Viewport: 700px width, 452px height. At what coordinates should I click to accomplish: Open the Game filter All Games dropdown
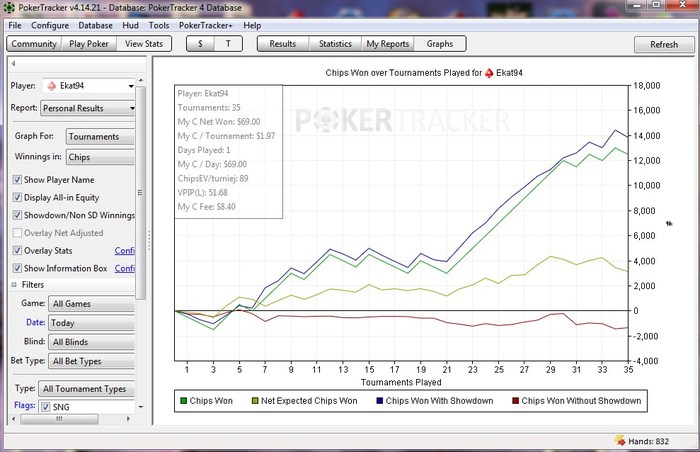click(92, 304)
